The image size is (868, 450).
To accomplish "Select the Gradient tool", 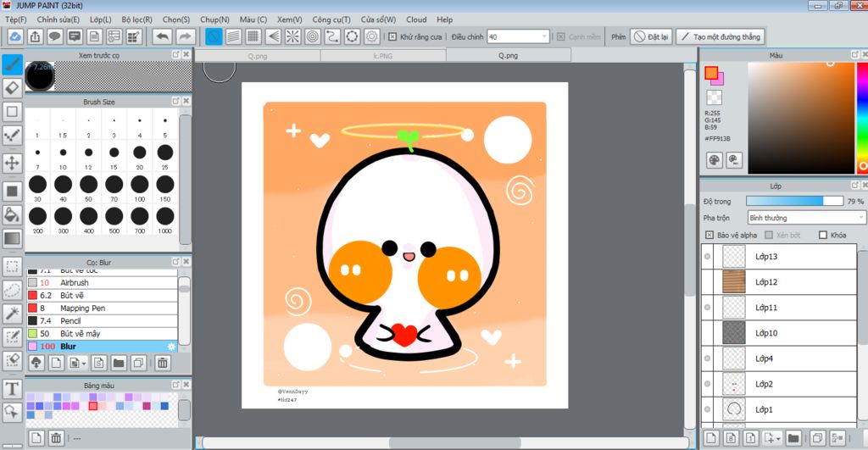I will tap(12, 238).
